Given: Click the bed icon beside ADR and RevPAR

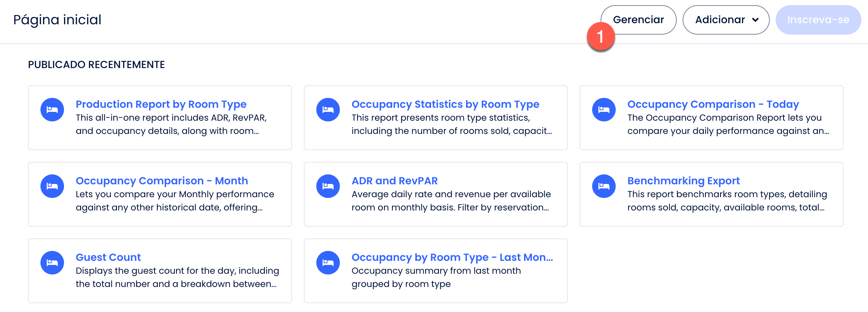Looking at the screenshot, I should 328,186.
